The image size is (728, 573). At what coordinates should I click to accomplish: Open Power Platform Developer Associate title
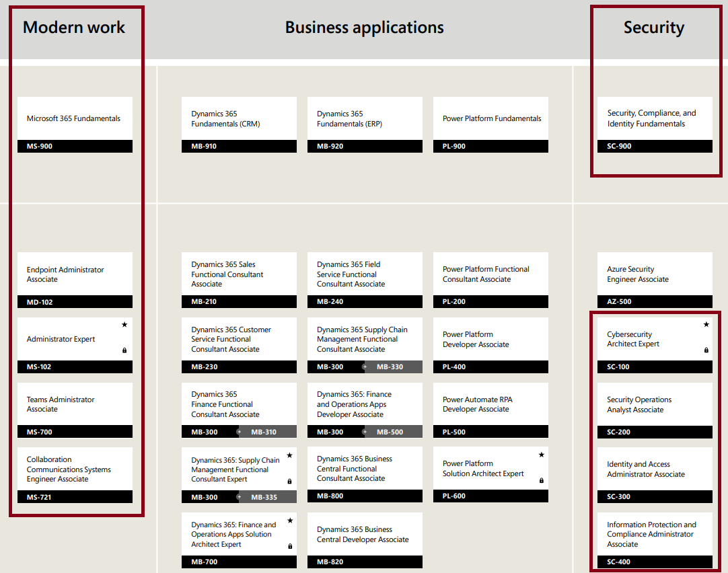tap(476, 339)
